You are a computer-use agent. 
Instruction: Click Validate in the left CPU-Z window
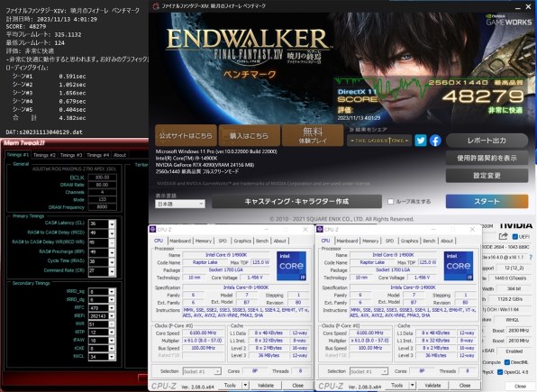[266, 385]
